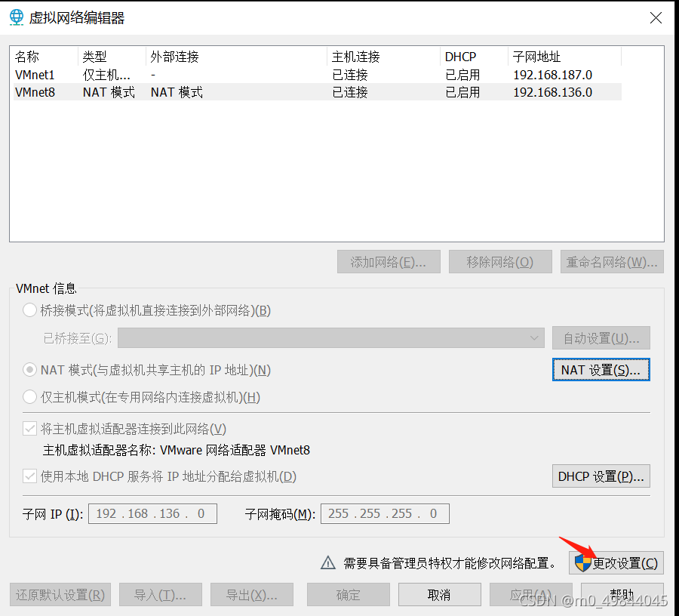Click 确定 button
This screenshot has width=679, height=616.
coord(348,595)
